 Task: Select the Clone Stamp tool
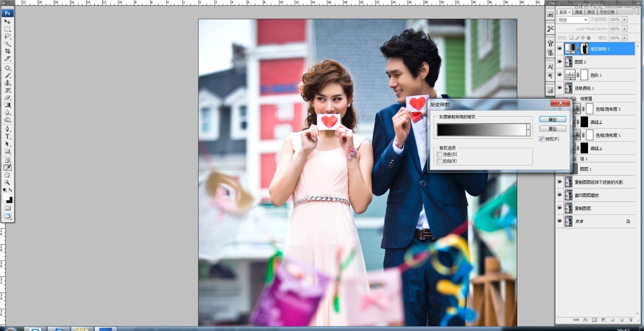point(7,83)
